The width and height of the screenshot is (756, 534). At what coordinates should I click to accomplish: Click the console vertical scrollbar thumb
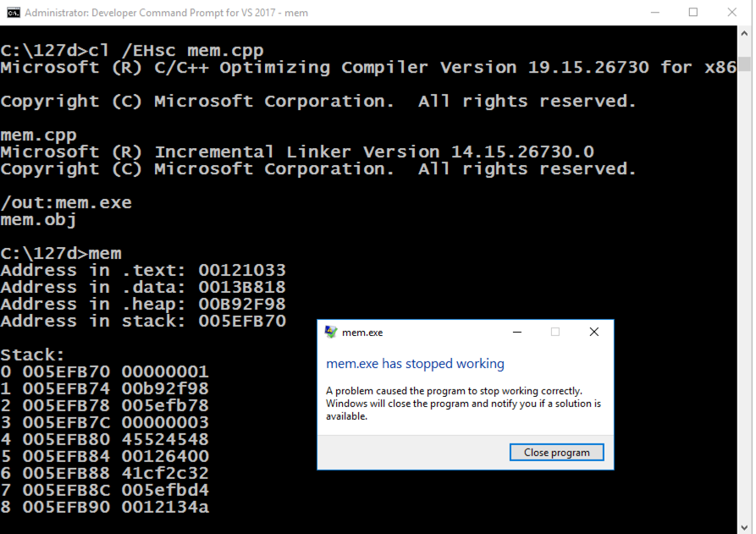coord(745,64)
